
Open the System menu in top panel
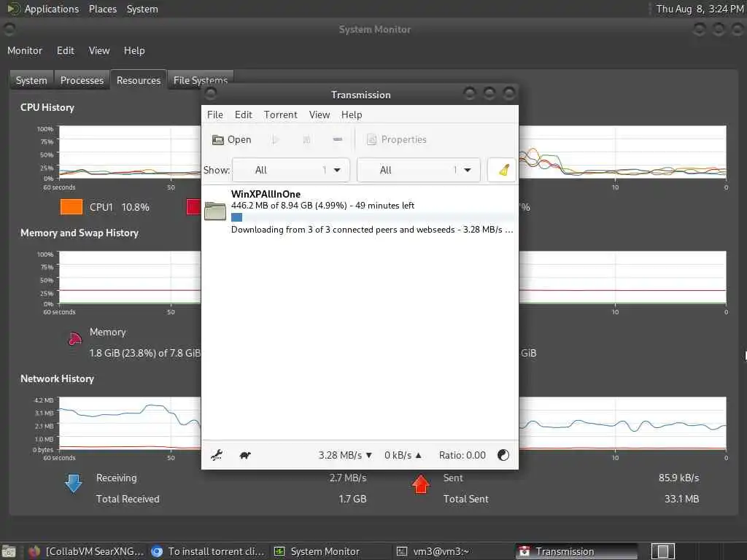(142, 9)
